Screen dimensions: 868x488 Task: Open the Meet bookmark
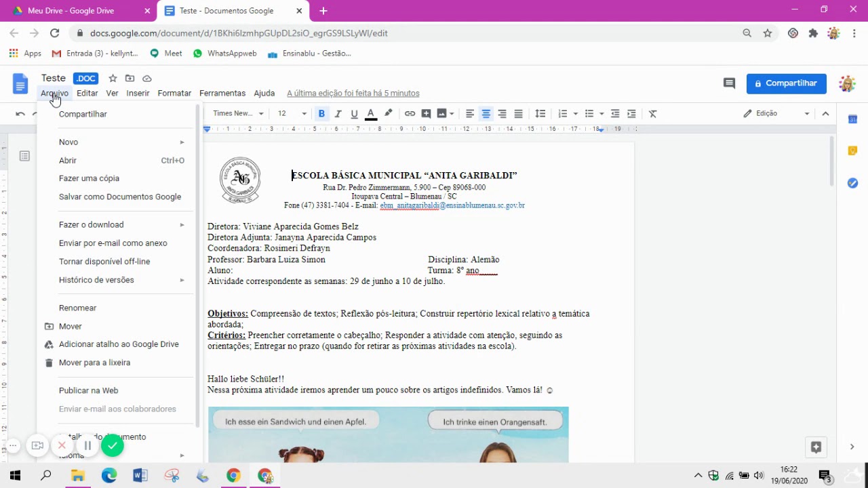tap(166, 54)
